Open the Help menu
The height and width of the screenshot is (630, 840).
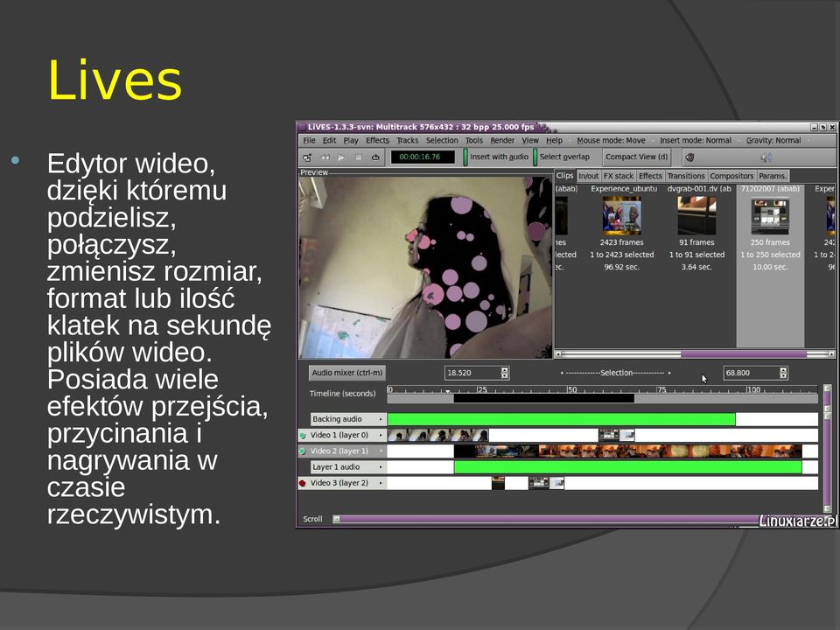(555, 140)
